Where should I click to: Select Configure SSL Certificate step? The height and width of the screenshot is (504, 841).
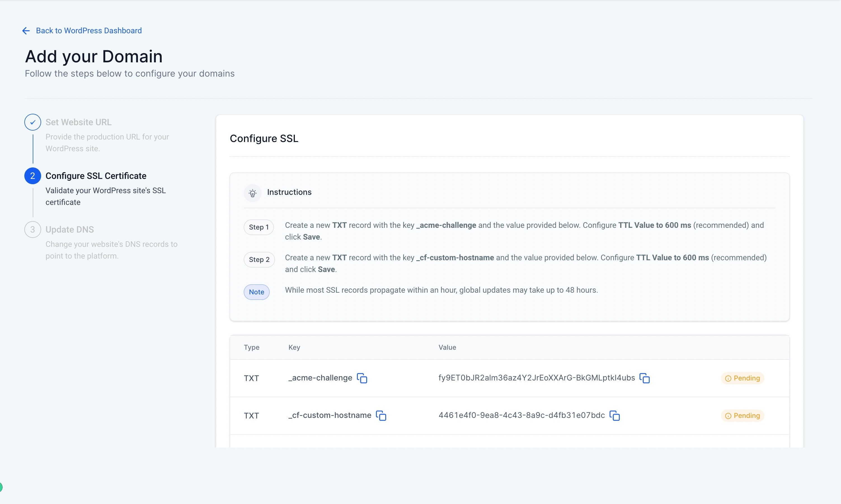point(96,176)
